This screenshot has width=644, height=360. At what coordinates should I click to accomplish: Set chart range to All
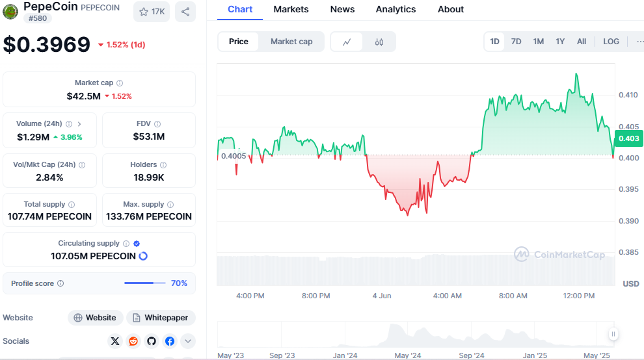[x=582, y=42]
